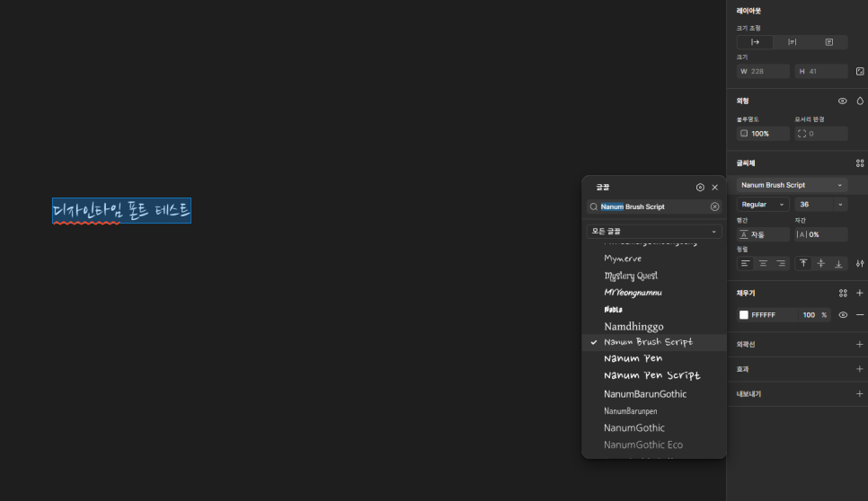Add a new stroke with plus icon
868x501 pixels.
coord(859,345)
